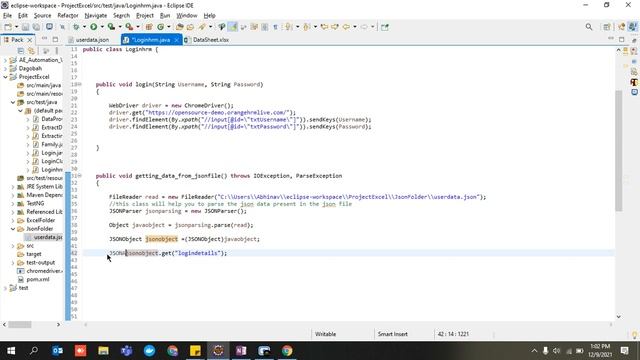The height and width of the screenshot is (360, 640).
Task: Collapse the ProjectExcel project node
Action: click(x=5, y=77)
